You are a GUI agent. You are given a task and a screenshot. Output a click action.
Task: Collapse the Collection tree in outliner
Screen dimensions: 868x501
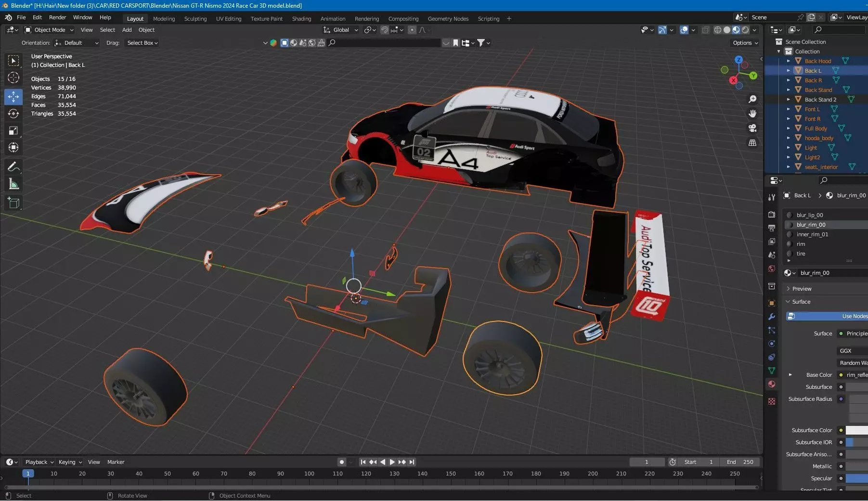[779, 51]
